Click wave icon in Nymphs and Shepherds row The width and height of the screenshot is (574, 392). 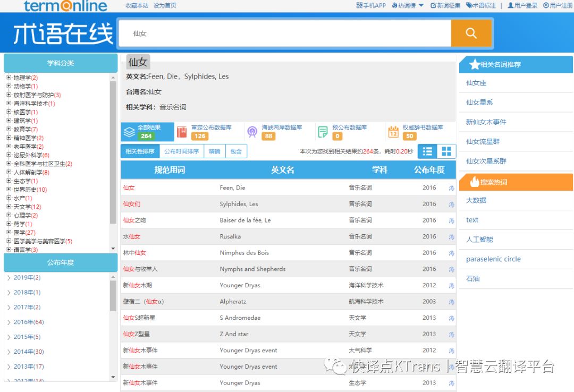pos(451,269)
